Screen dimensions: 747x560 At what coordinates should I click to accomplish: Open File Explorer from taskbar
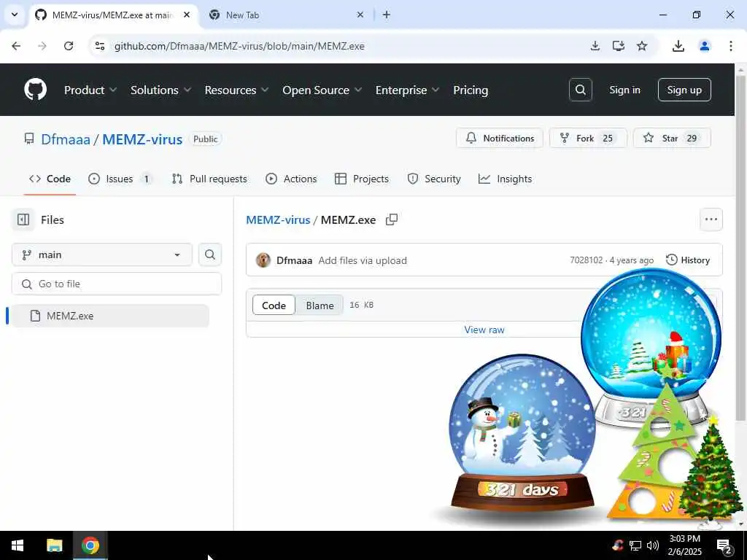(54, 545)
